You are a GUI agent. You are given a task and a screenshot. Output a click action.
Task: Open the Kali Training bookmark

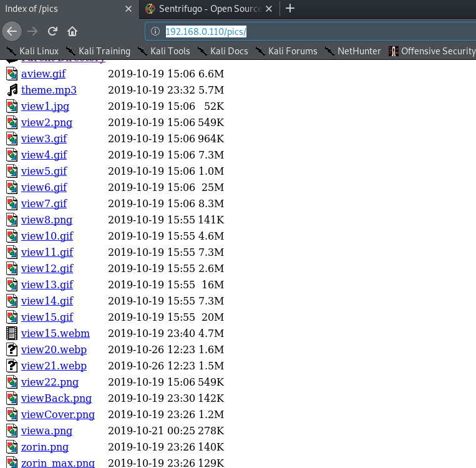(98, 51)
